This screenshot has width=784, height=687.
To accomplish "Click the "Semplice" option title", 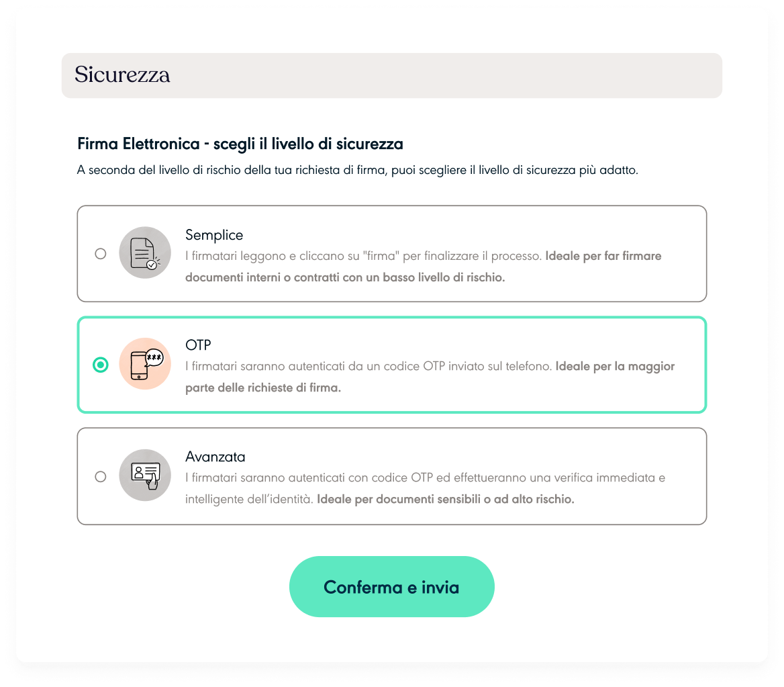I will (x=214, y=235).
